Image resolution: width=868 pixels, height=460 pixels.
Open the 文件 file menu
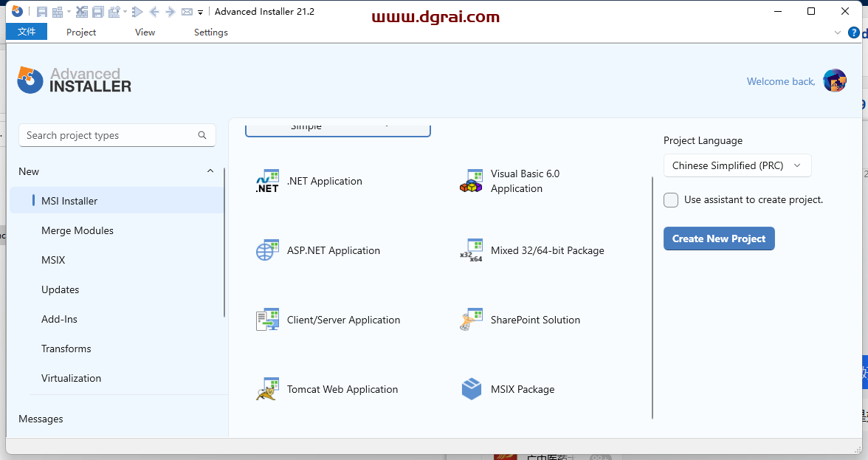click(27, 32)
